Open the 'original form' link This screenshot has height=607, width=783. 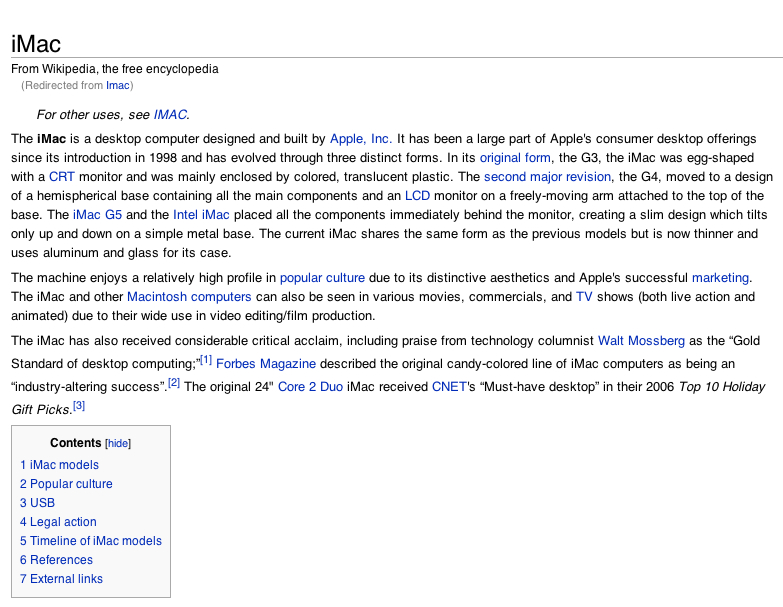[x=515, y=158]
